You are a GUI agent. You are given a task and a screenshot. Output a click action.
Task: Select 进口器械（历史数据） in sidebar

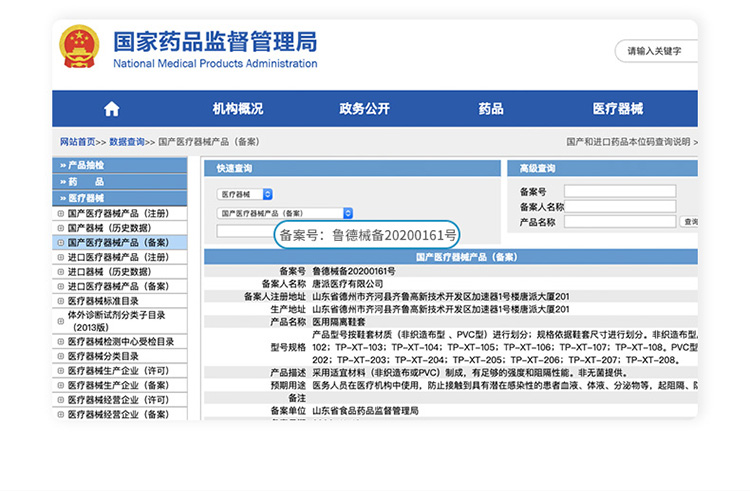[109, 272]
